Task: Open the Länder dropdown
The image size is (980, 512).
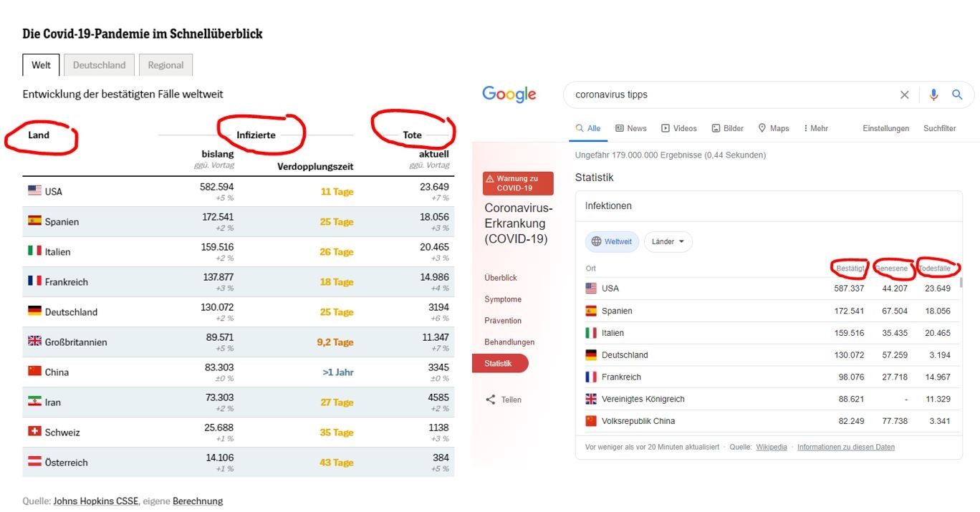Action: click(668, 241)
